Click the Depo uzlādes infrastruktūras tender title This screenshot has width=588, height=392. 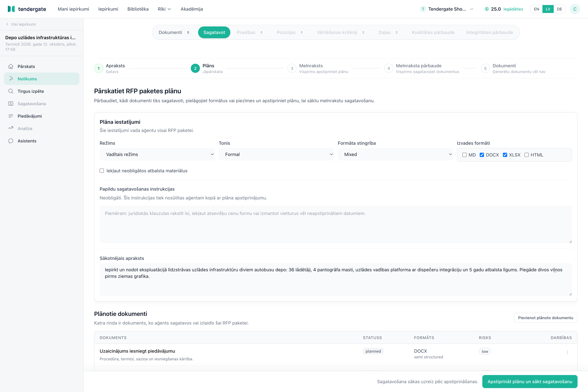pos(40,38)
